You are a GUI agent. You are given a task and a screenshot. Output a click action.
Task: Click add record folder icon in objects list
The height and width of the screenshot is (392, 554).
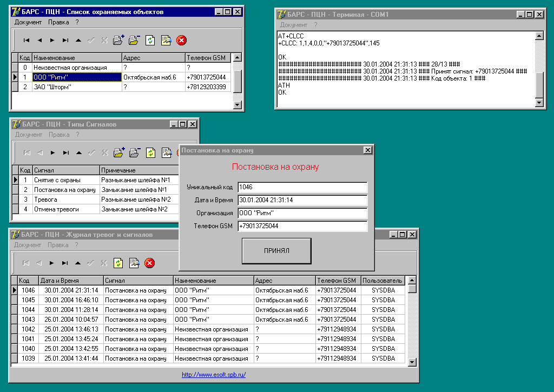(x=118, y=40)
